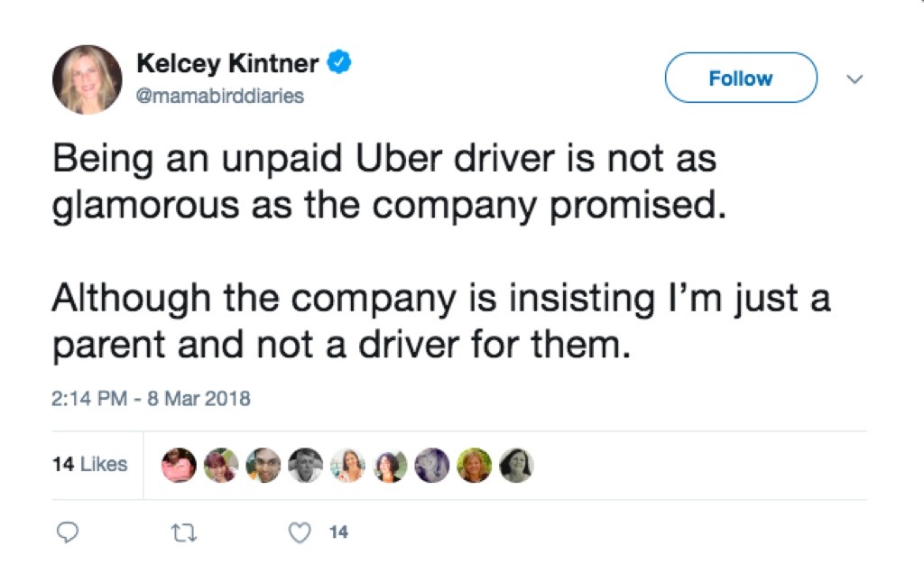Click the grayscale liker avatar in the middle
Screen dimensions: 924x583
305,464
